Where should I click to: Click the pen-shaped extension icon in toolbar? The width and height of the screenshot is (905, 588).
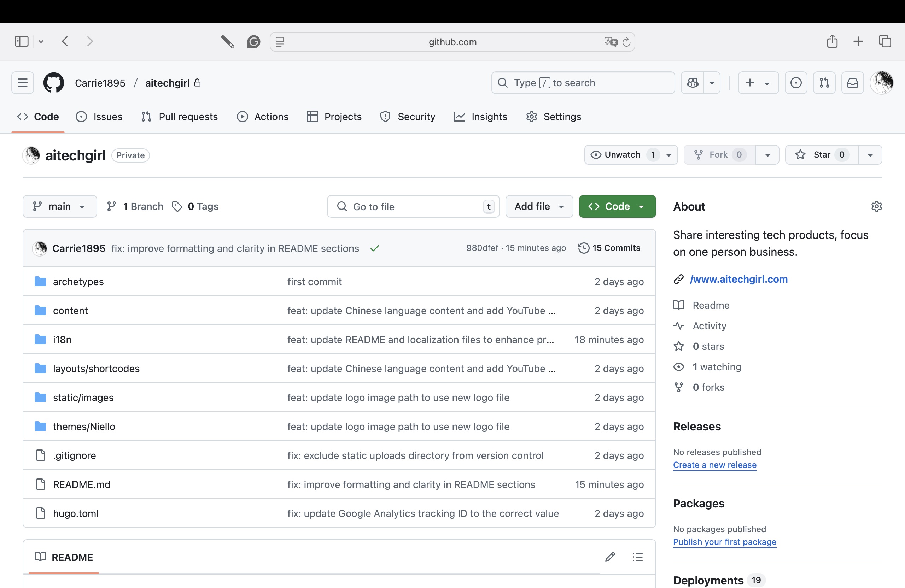[x=227, y=41]
